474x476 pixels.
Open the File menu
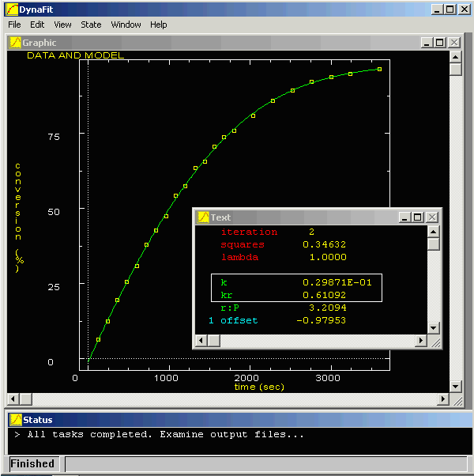(x=14, y=25)
